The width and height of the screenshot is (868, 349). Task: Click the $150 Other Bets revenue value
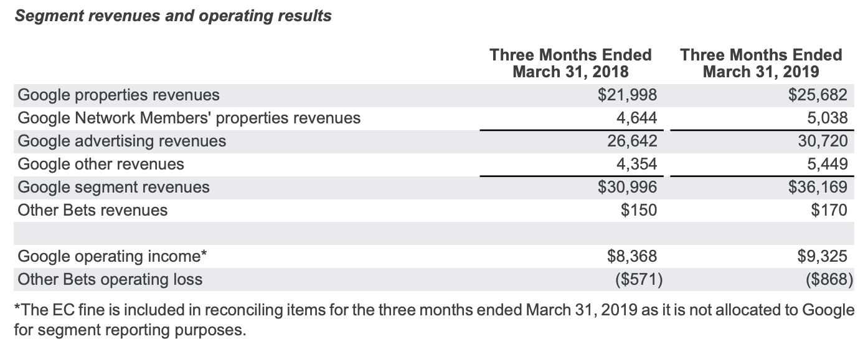(x=638, y=211)
